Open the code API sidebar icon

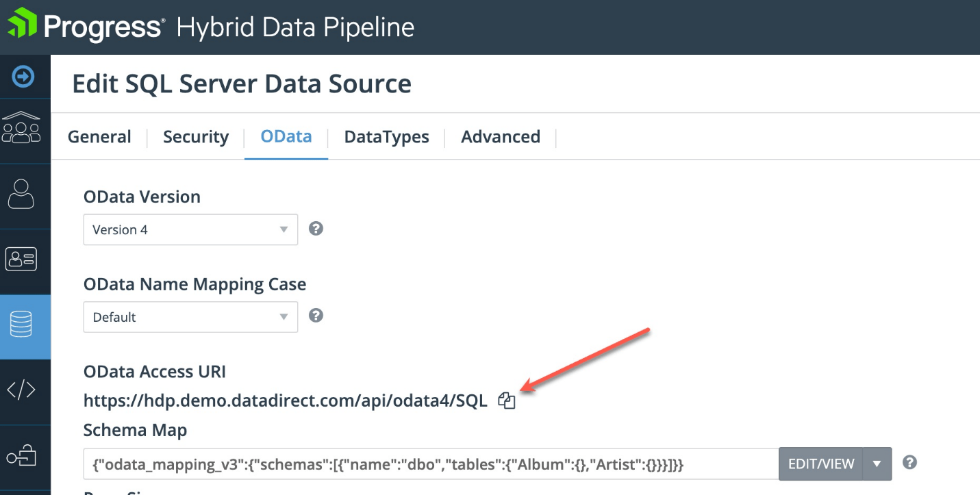tap(22, 390)
